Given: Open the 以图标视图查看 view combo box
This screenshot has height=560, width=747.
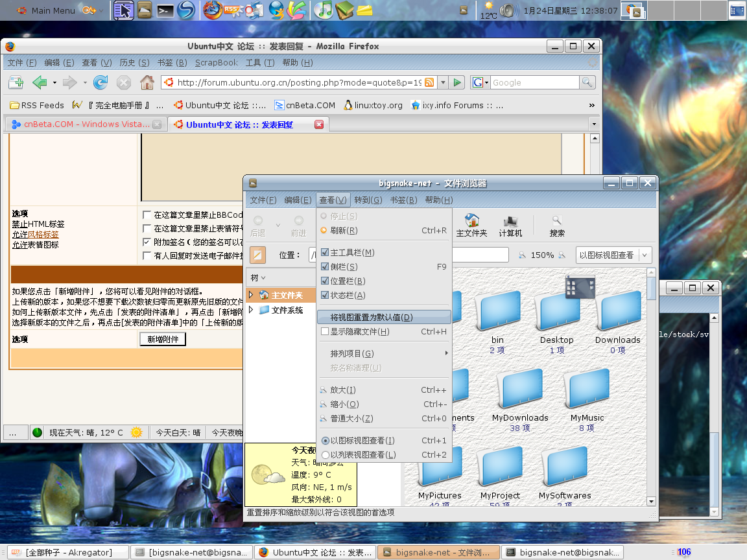Looking at the screenshot, I should pyautogui.click(x=613, y=255).
